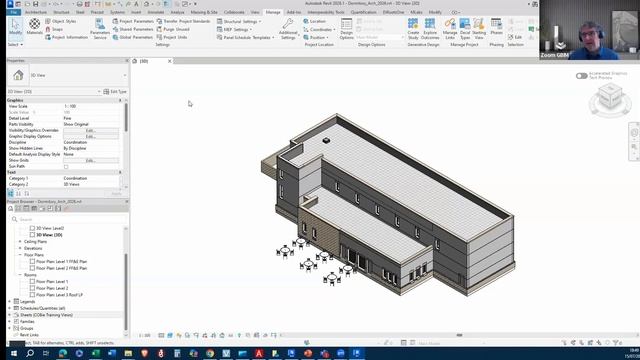Switch to the Annotate ribbon tab
This screenshot has height=360, width=640.
156,12
